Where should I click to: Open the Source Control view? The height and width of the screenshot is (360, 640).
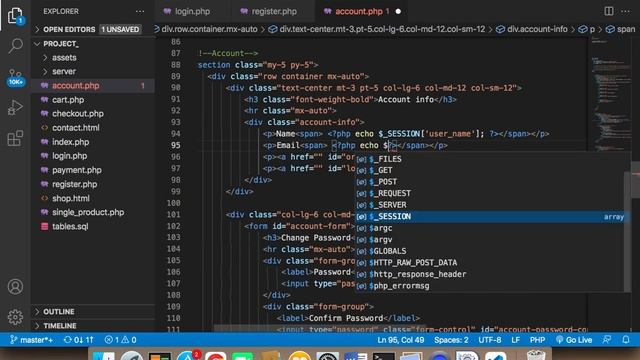click(x=15, y=77)
